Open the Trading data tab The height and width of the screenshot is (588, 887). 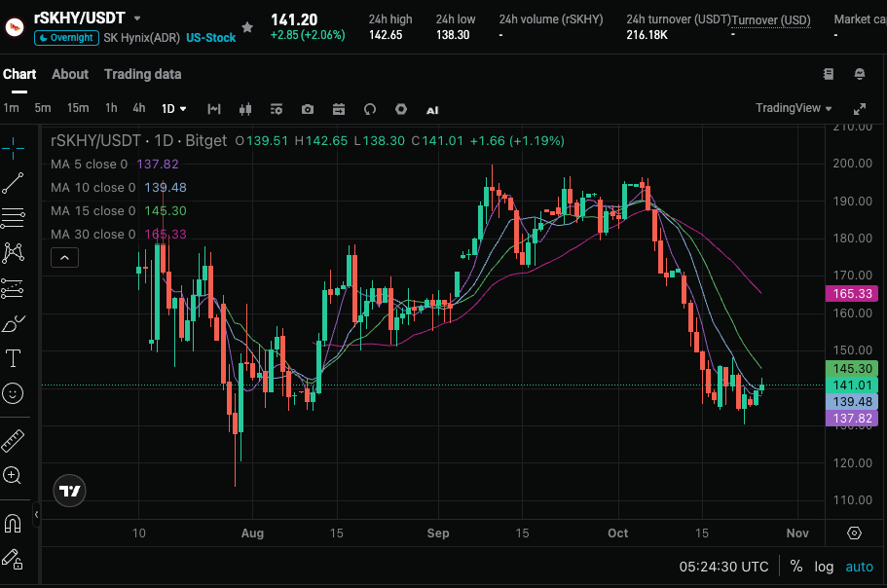(x=142, y=74)
